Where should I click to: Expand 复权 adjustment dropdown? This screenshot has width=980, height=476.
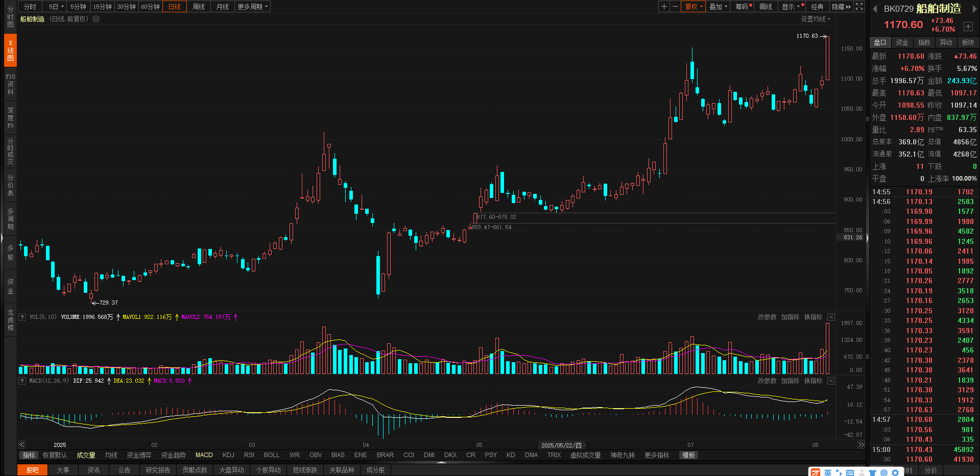point(694,7)
